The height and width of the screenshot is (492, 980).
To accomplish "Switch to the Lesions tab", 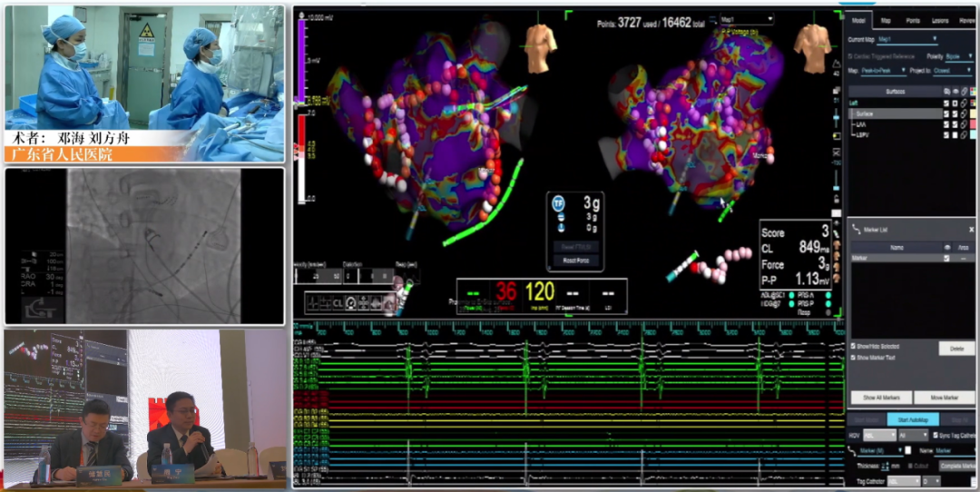I will (x=938, y=20).
